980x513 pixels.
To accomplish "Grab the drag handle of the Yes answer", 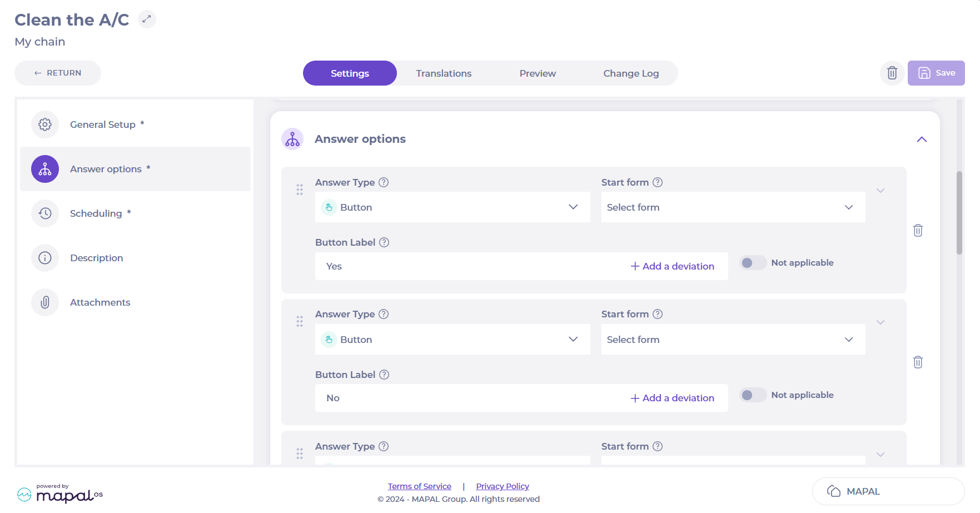I will [300, 190].
